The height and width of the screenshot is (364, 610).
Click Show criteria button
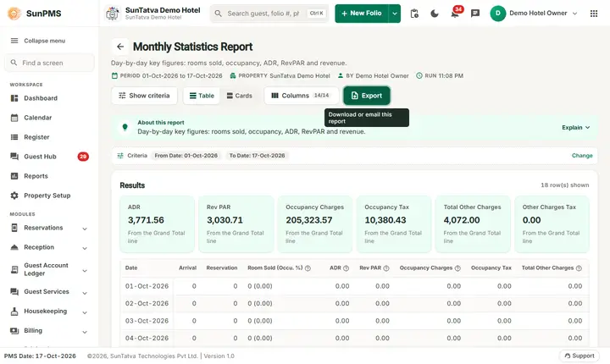(x=144, y=96)
